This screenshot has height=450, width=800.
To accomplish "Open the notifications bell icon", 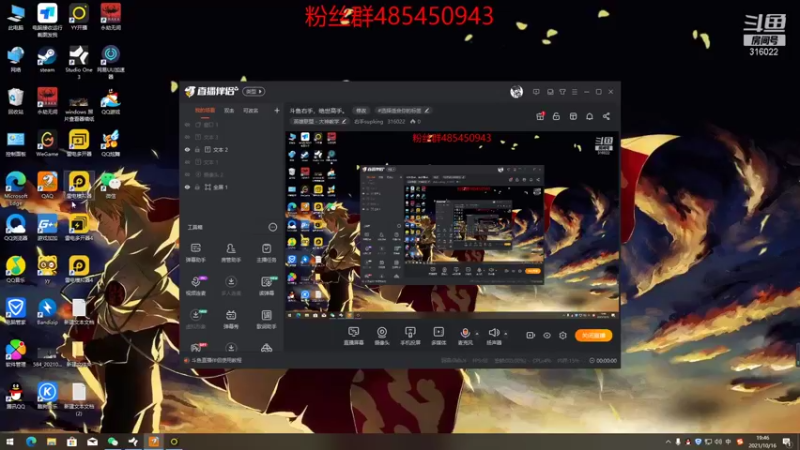I will [590, 116].
